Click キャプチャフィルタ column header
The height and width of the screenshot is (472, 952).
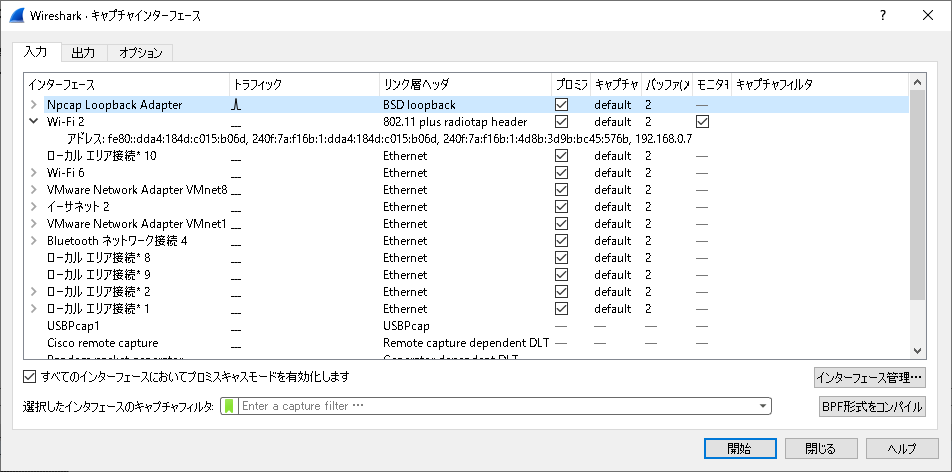820,84
